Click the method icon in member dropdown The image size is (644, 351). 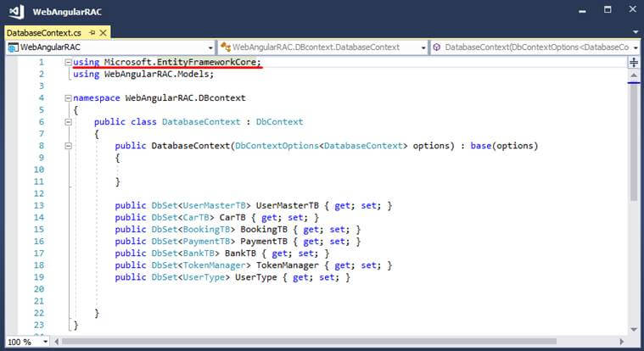click(437, 47)
